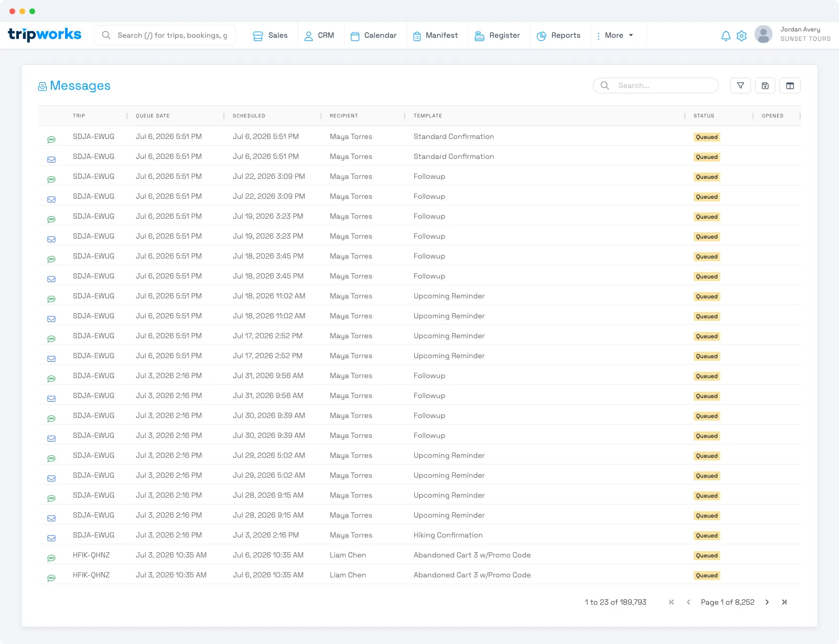The width and height of the screenshot is (839, 644).
Task: Click the save view icon button
Action: pyautogui.click(x=765, y=85)
